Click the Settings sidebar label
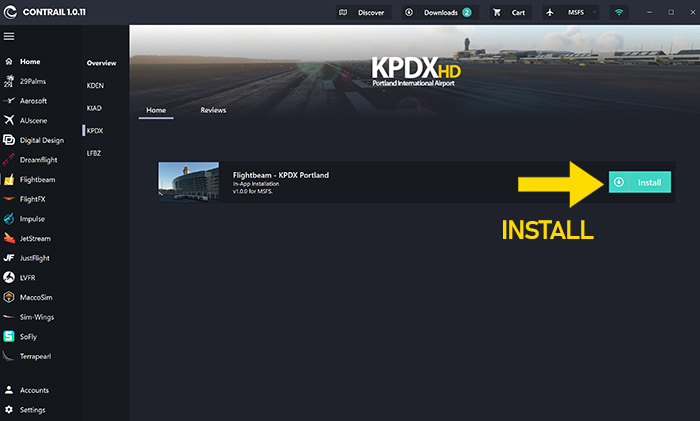Screen dimensions: 700x421 click(x=33, y=410)
